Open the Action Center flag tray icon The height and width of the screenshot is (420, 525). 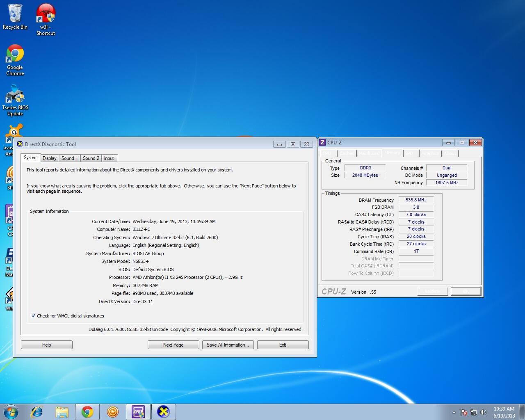(x=464, y=412)
